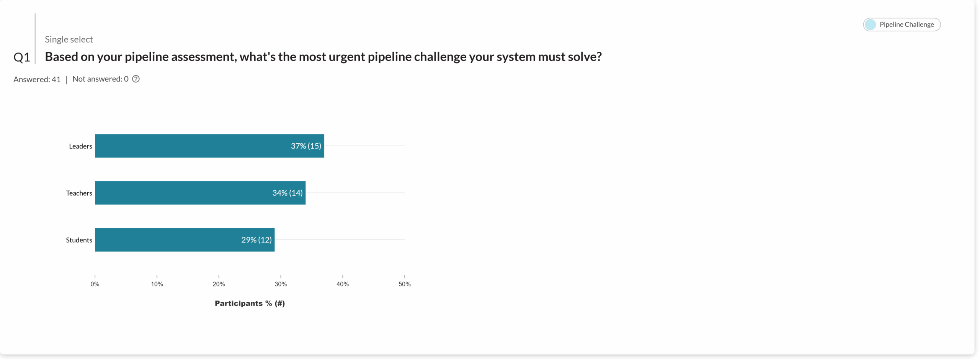Click the help icon beside Not answered
This screenshot has width=980, height=360.
tap(136, 79)
